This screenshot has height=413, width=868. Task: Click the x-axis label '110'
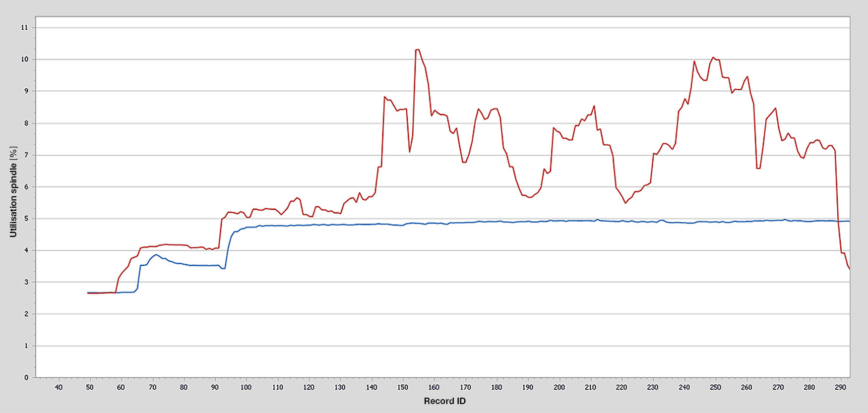pos(277,387)
